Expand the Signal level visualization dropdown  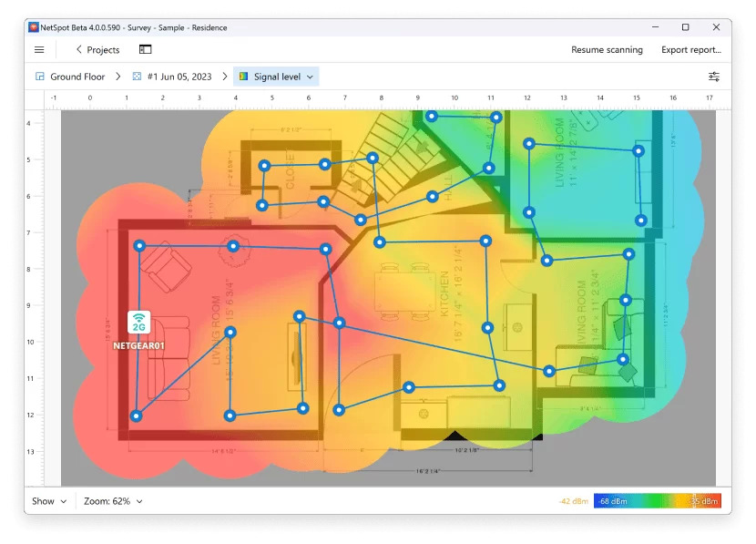(276, 77)
